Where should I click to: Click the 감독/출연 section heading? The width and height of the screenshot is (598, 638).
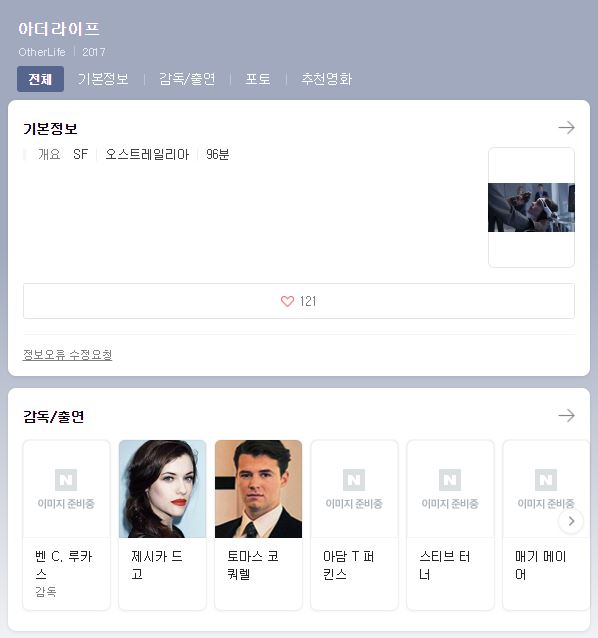[x=54, y=417]
